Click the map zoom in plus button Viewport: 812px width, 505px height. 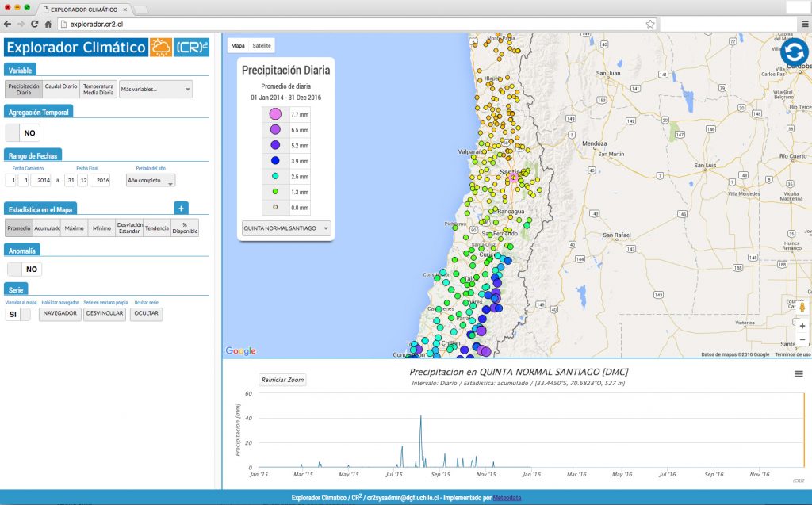point(802,326)
